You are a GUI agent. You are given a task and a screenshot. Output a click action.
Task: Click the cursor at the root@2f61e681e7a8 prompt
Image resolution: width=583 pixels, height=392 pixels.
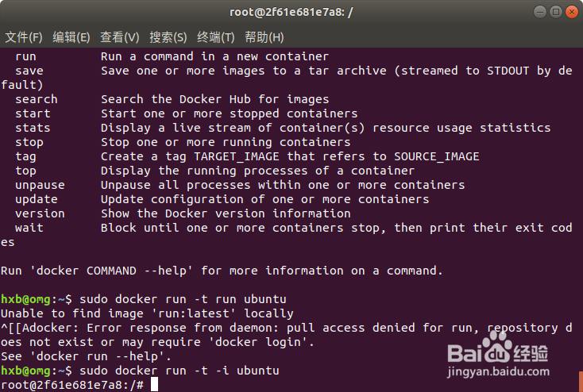click(x=154, y=385)
